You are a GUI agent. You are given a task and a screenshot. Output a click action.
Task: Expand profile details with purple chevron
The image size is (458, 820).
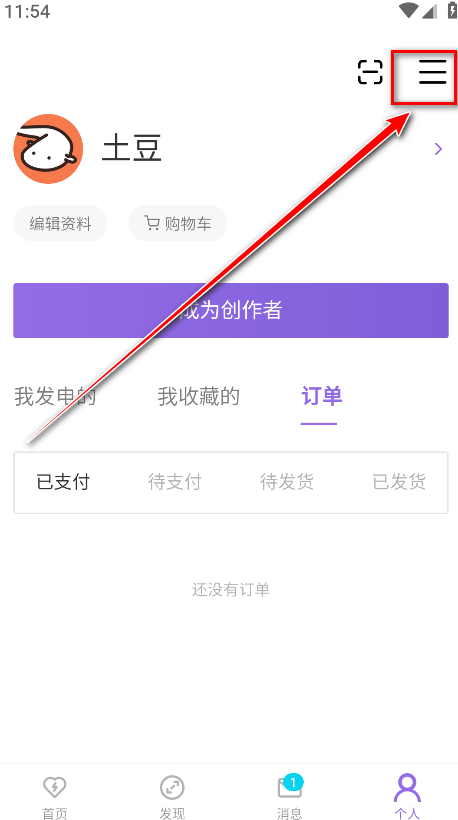[438, 149]
